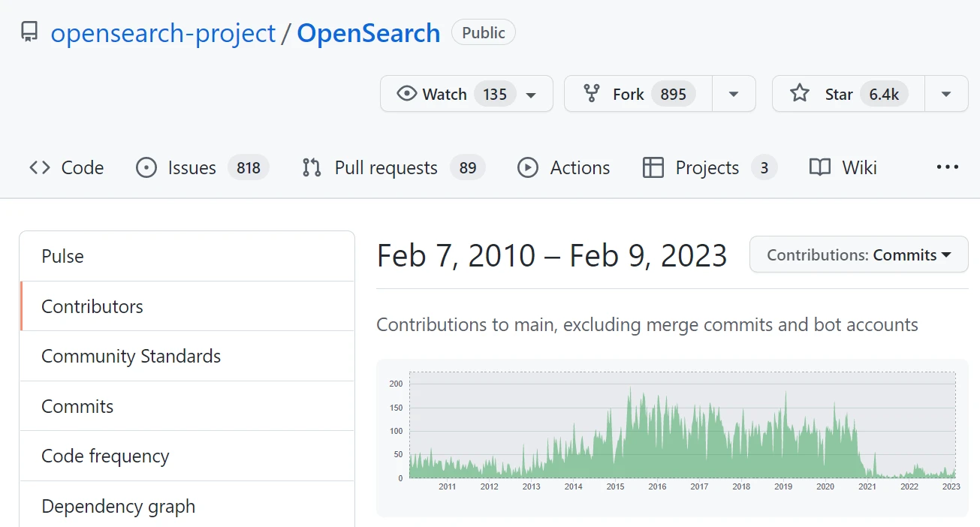Expand the Star lists dropdown arrow
Viewport: 980px width, 527px height.
(x=946, y=95)
